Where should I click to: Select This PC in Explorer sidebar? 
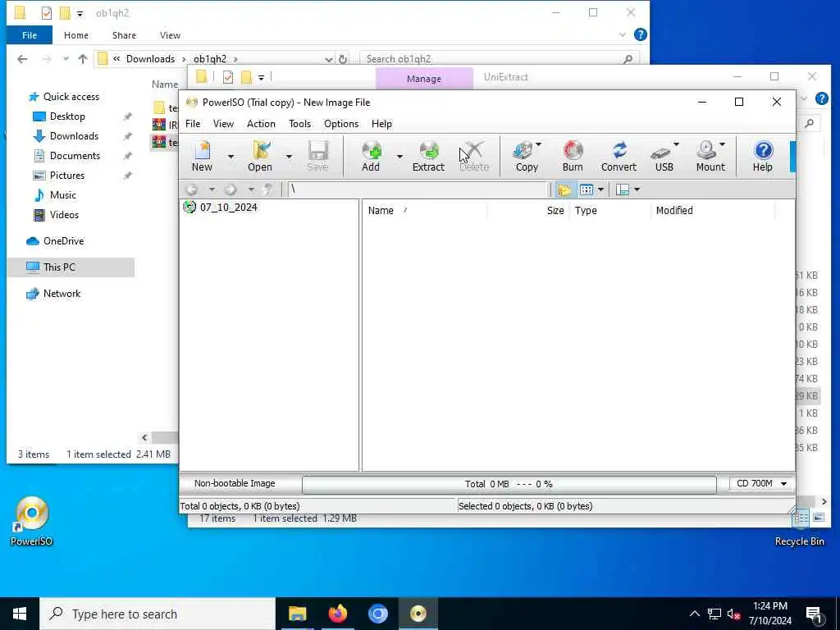(59, 267)
